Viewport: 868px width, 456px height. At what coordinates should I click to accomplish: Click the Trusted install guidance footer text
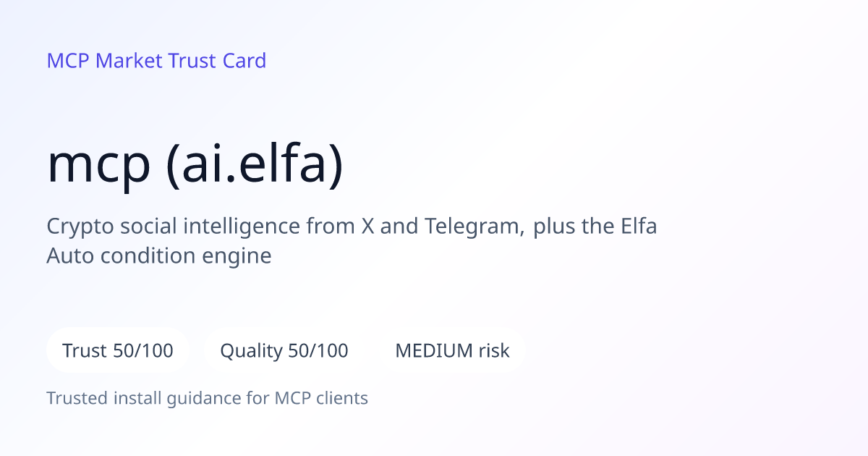[x=208, y=398]
